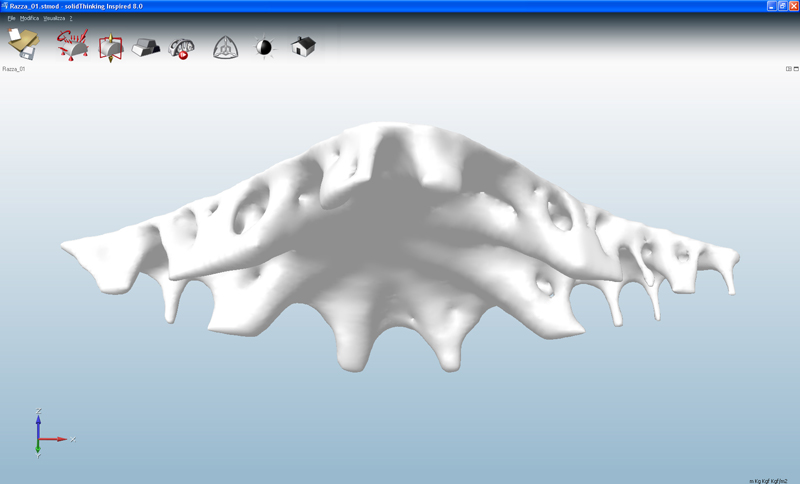Minimize the solidThinking Inspired window
The height and width of the screenshot is (484, 800).
[771, 6]
